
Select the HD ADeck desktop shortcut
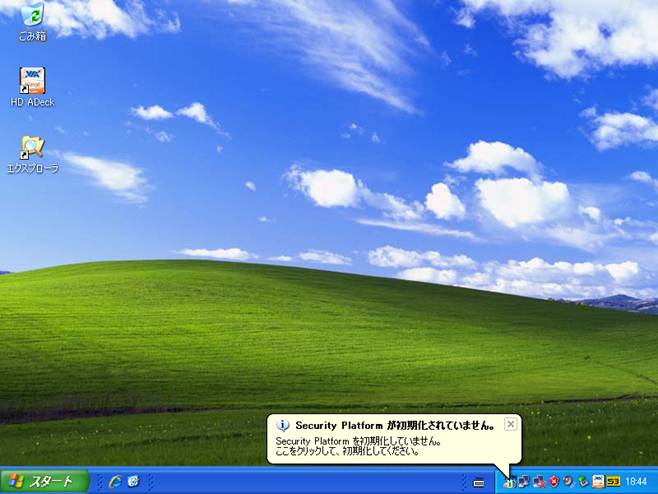[32, 87]
